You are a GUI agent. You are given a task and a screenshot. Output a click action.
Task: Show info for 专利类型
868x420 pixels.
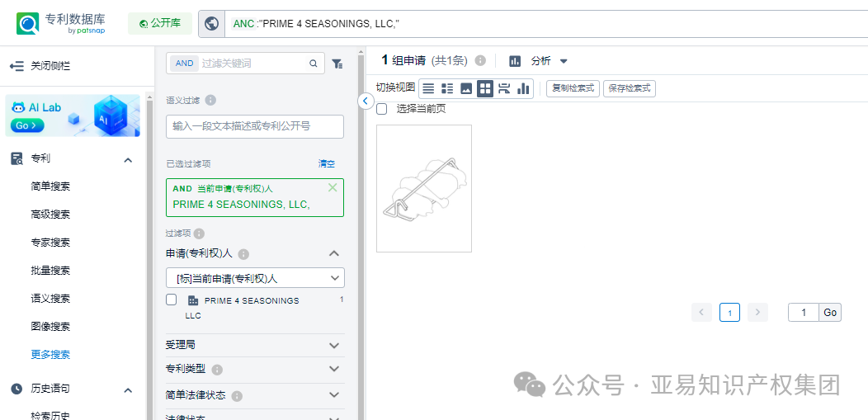coord(217,370)
